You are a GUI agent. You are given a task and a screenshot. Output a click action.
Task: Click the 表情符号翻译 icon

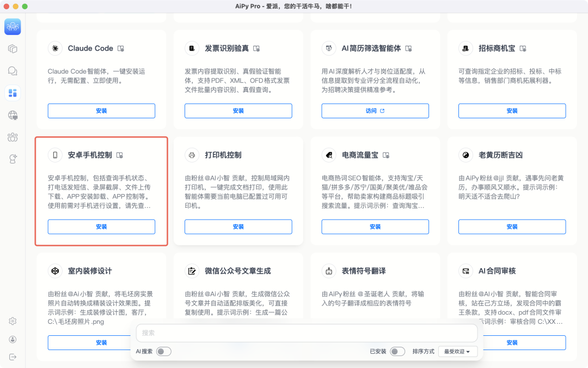coord(329,271)
